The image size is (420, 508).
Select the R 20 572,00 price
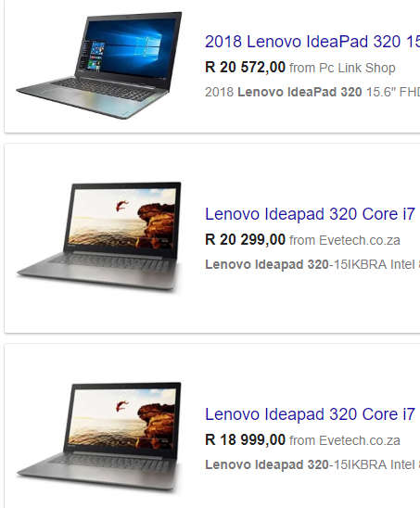point(245,68)
